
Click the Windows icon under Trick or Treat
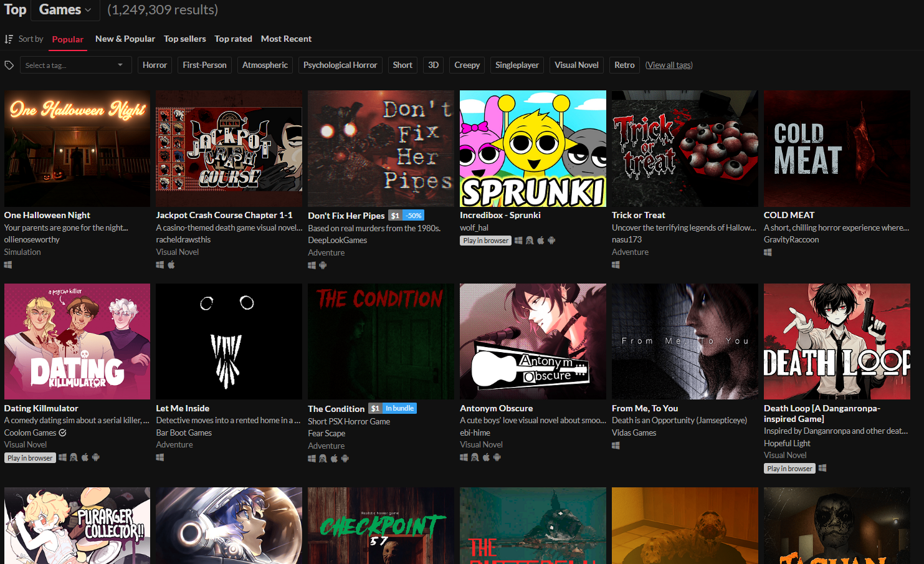point(616,265)
